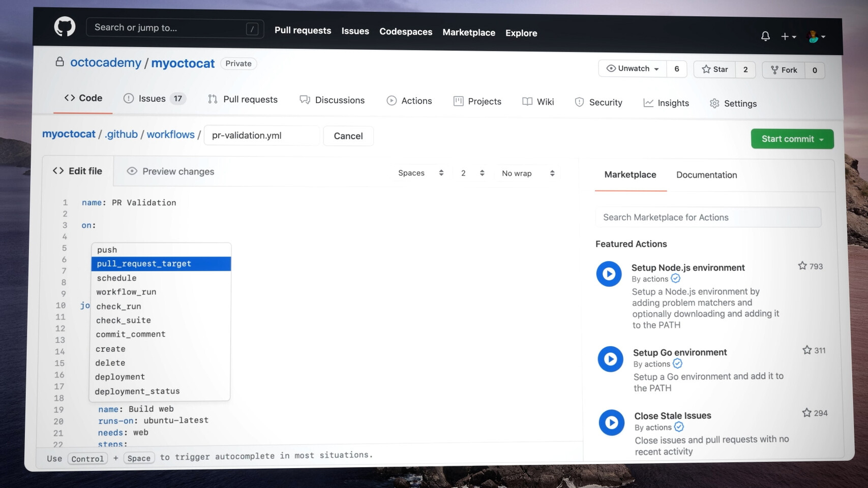Click the star icon beside 793
The width and height of the screenshot is (868, 488).
pos(802,266)
